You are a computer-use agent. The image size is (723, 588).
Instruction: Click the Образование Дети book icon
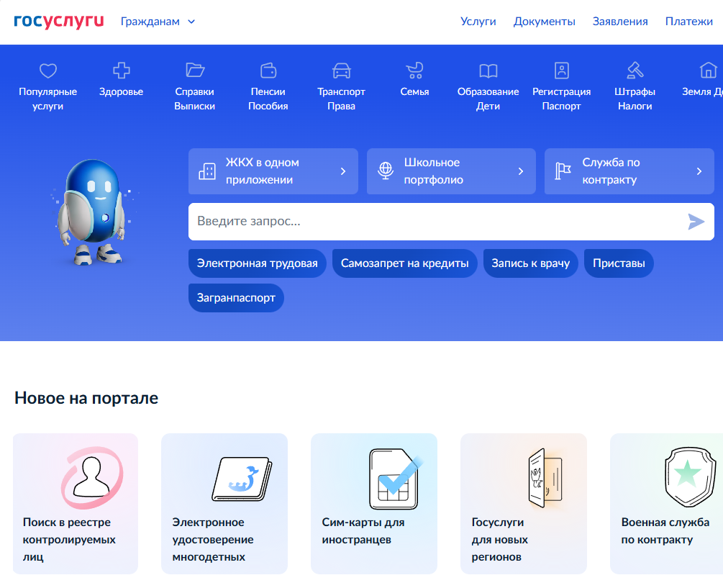pyautogui.click(x=488, y=72)
